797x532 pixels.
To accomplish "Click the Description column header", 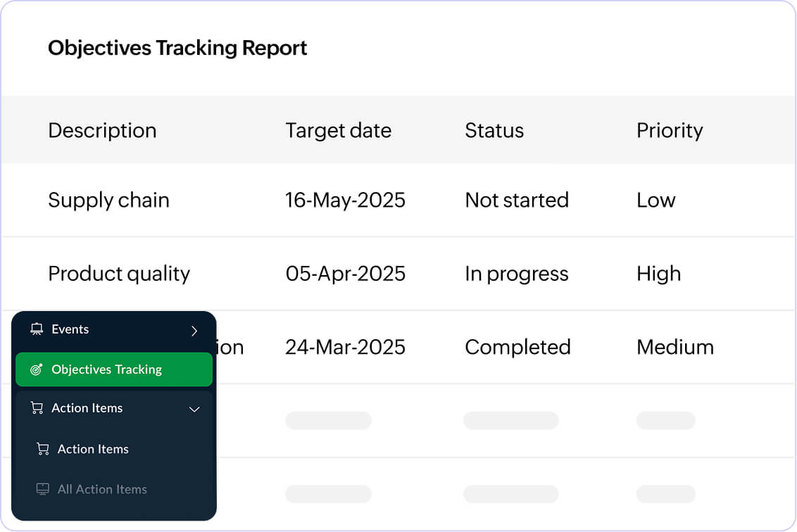I will (x=102, y=130).
